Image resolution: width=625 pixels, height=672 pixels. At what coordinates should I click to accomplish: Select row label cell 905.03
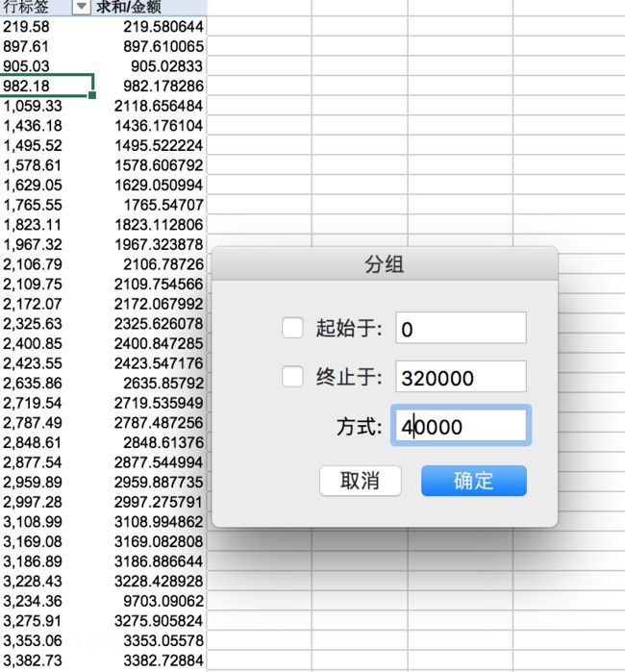point(47,66)
